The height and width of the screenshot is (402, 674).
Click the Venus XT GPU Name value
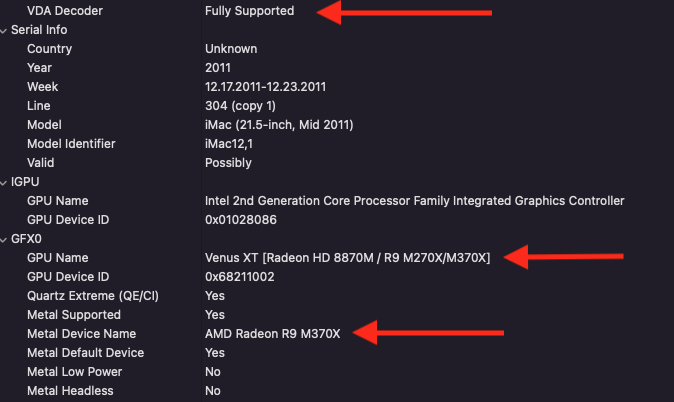[x=347, y=258]
